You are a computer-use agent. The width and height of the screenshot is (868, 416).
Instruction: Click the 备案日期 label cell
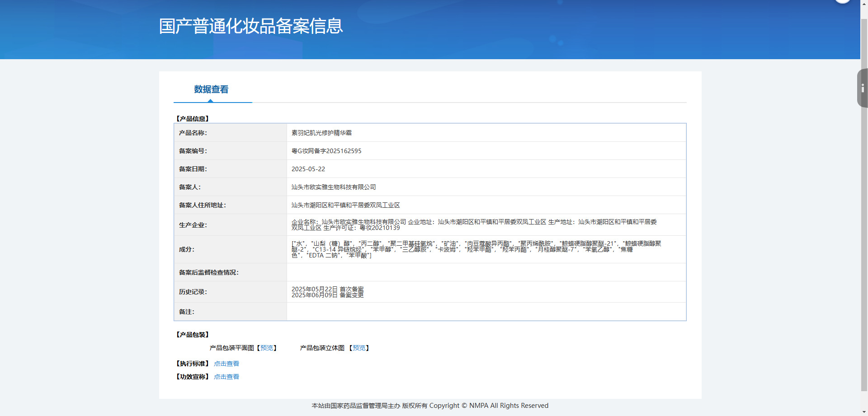click(x=231, y=169)
